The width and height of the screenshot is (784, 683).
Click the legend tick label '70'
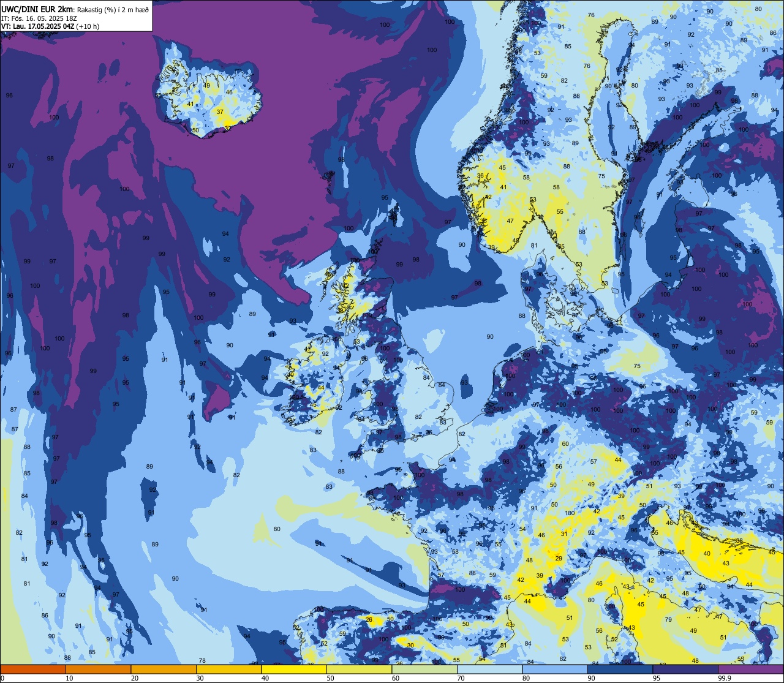(461, 678)
